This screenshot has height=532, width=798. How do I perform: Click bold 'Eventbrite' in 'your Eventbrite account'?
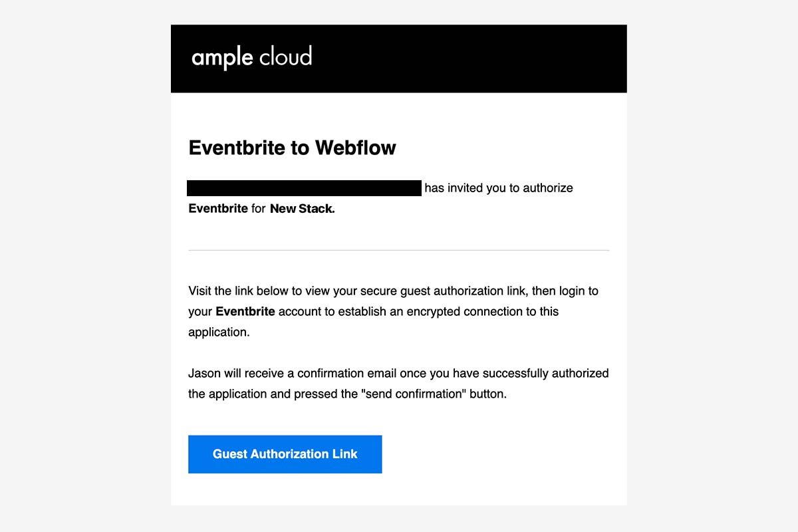point(245,311)
